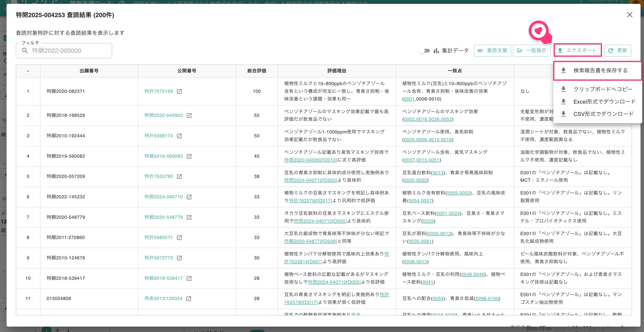Close the 査読結果 dialog with X
644x332 pixels.
click(630, 15)
